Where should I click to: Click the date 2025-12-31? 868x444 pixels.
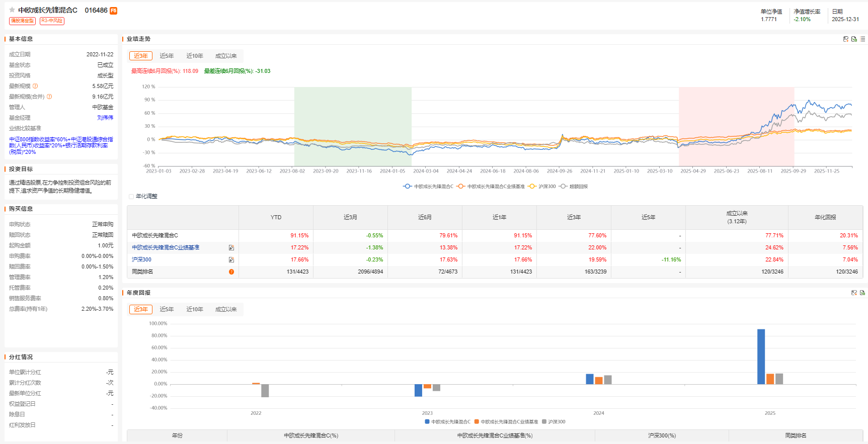tap(845, 19)
